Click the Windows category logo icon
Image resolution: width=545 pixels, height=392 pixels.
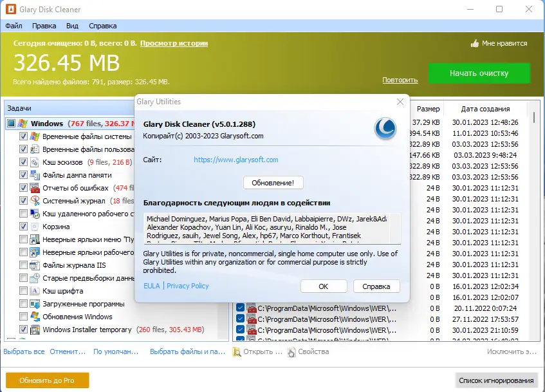pyautogui.click(x=23, y=124)
